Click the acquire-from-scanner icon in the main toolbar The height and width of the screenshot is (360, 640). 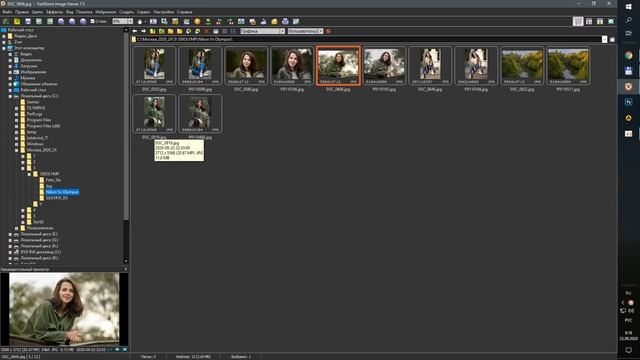(x=6, y=21)
